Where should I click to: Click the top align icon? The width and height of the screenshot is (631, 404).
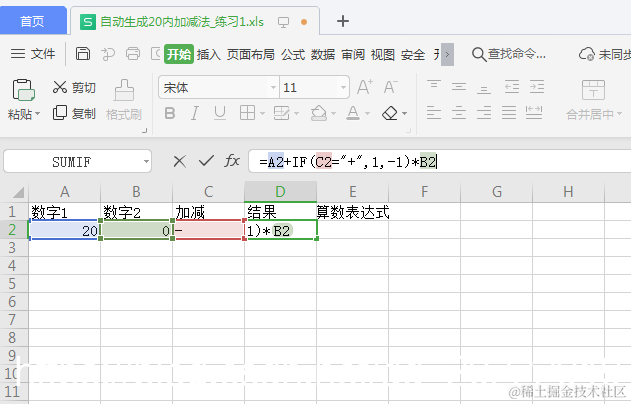pyautogui.click(x=434, y=86)
